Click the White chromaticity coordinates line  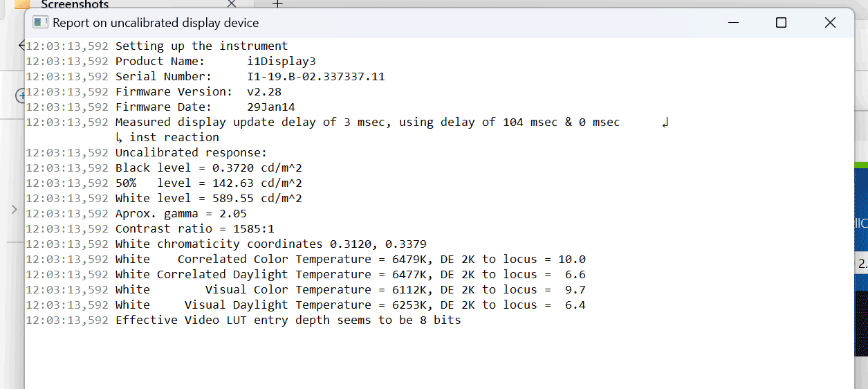270,244
